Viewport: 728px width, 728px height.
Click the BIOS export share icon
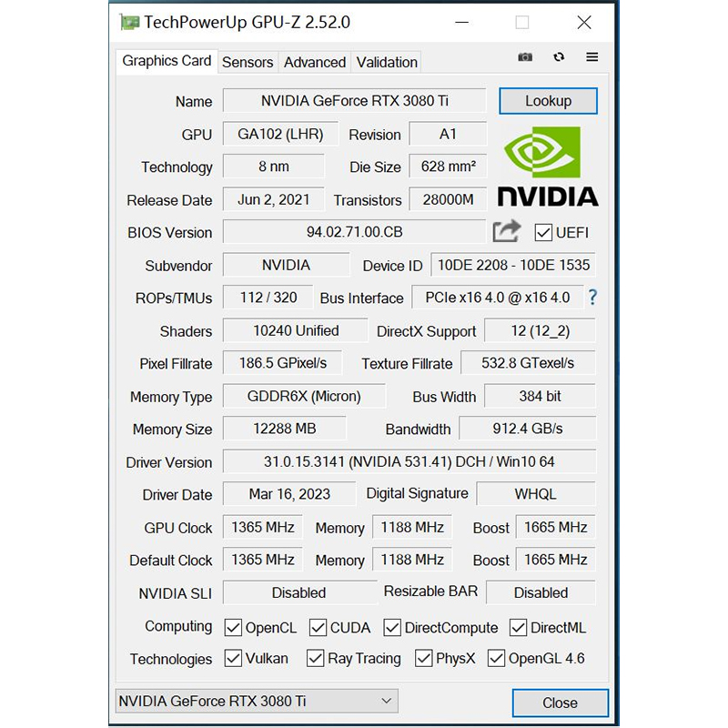507,231
